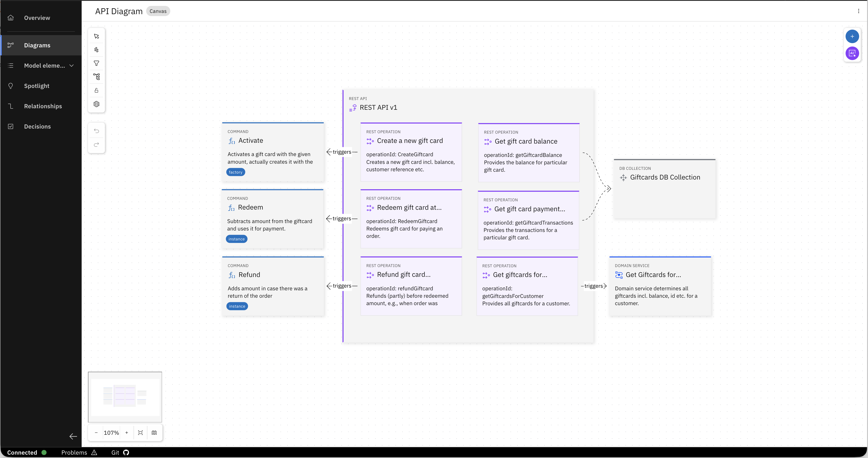Toggle the minimap view icon
Screen dimensions: 868x458
[x=154, y=432]
